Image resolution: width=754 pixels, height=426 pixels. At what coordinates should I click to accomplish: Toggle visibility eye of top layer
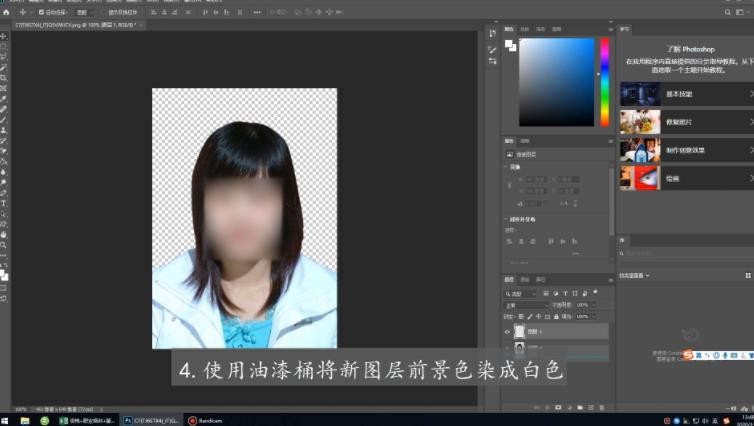[507, 332]
